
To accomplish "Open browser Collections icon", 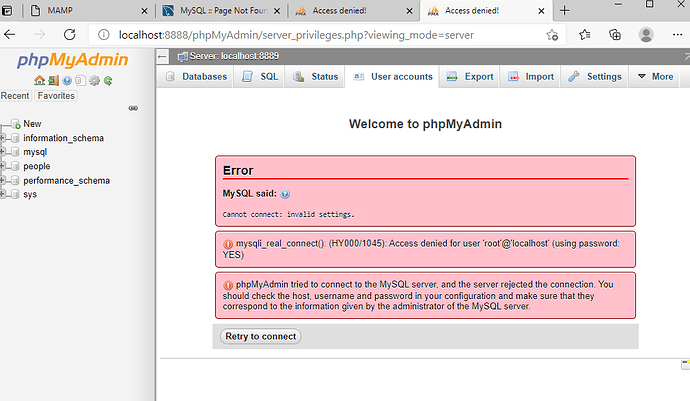I will [x=615, y=34].
